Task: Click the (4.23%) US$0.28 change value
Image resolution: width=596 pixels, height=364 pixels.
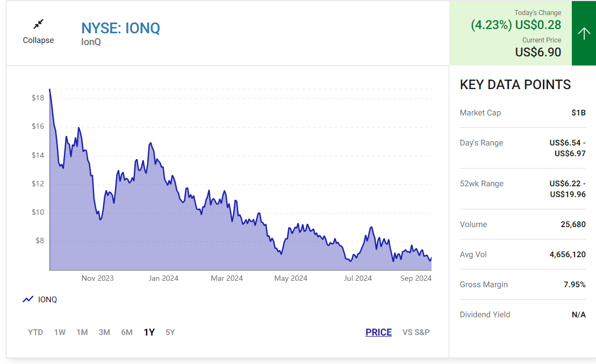Action: 516,25
